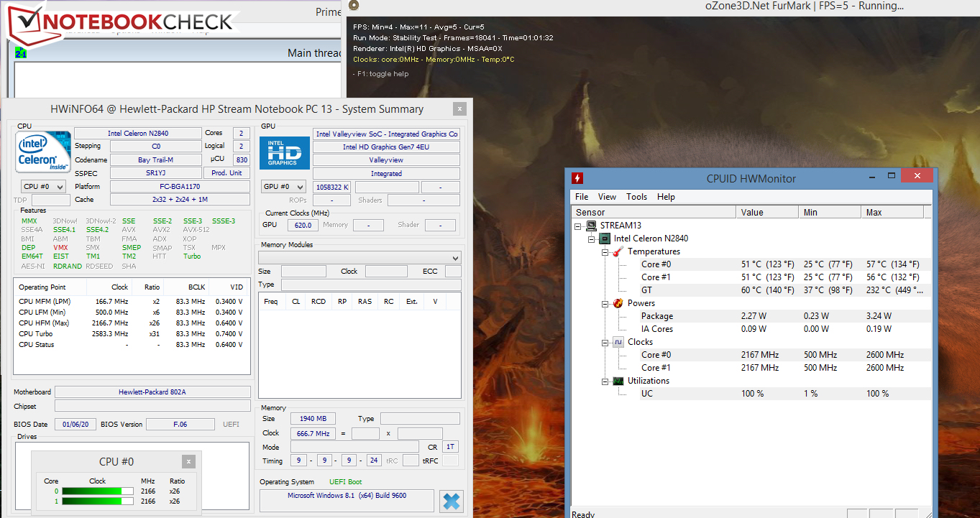The image size is (980, 518).
Task: Click the Powers flame icon in HWMonitor
Action: point(618,303)
